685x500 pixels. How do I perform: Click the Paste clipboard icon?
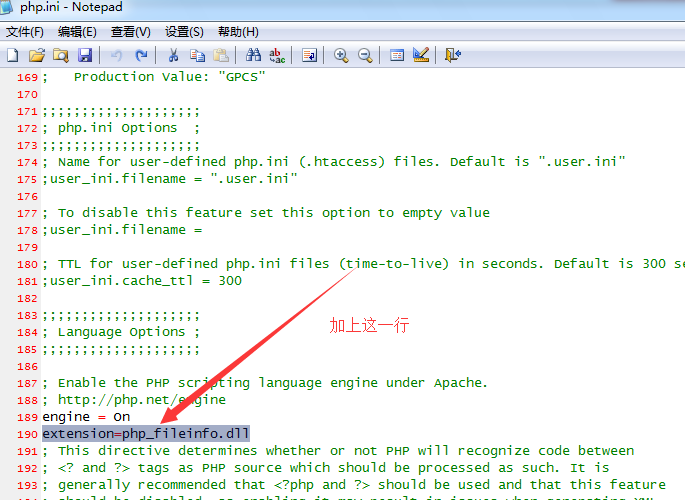click(x=221, y=55)
